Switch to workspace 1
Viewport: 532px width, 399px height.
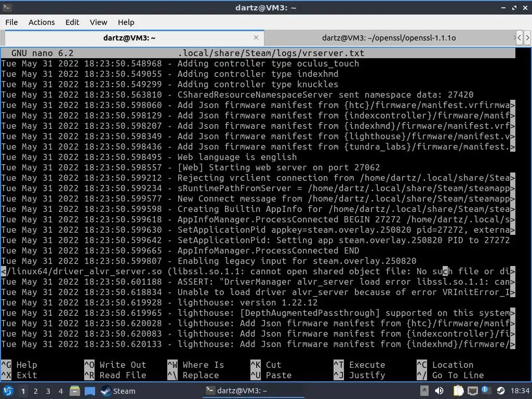tap(23, 391)
